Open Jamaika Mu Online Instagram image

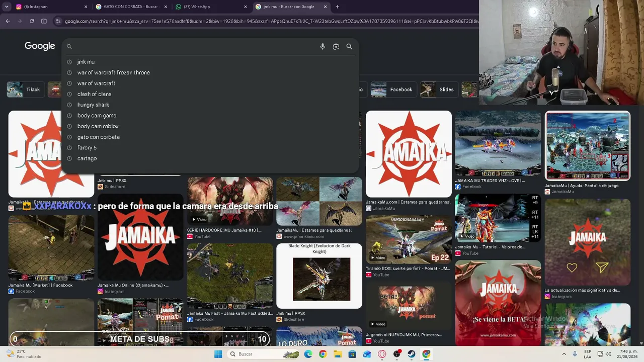click(x=140, y=237)
